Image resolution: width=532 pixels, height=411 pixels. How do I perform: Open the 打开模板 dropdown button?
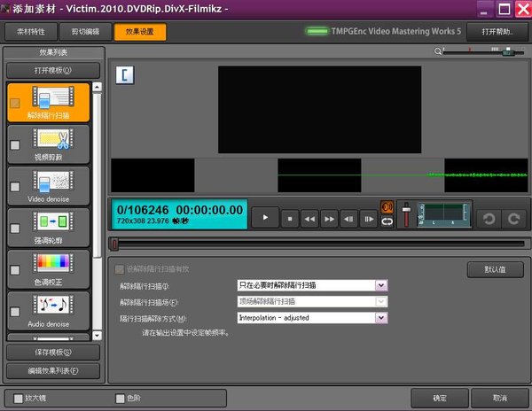53,70
